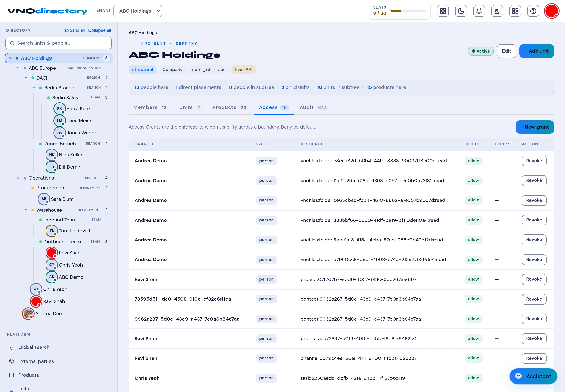Switch to the Members tab
This screenshot has width=565, height=392.
[150, 108]
